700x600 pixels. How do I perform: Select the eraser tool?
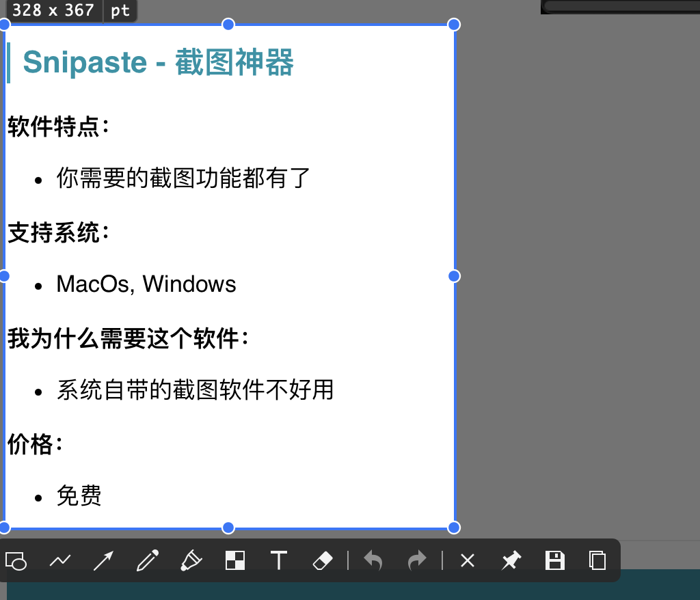pyautogui.click(x=323, y=561)
